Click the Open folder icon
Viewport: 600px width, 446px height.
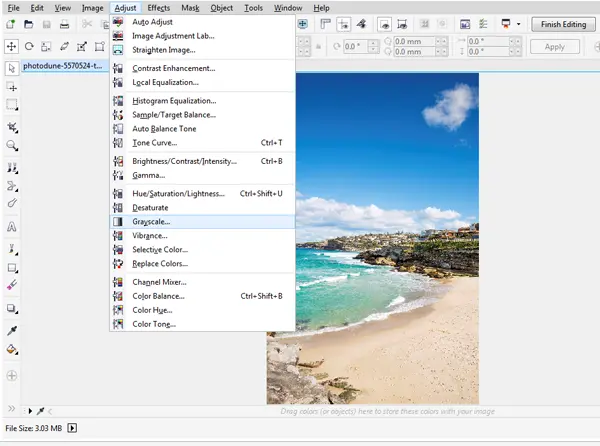tap(28, 24)
